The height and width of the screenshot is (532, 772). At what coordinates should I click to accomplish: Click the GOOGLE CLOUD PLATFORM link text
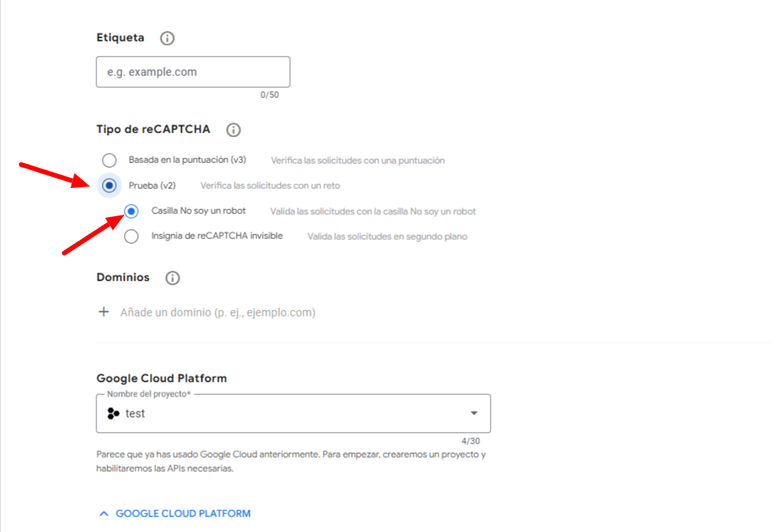[x=183, y=514]
